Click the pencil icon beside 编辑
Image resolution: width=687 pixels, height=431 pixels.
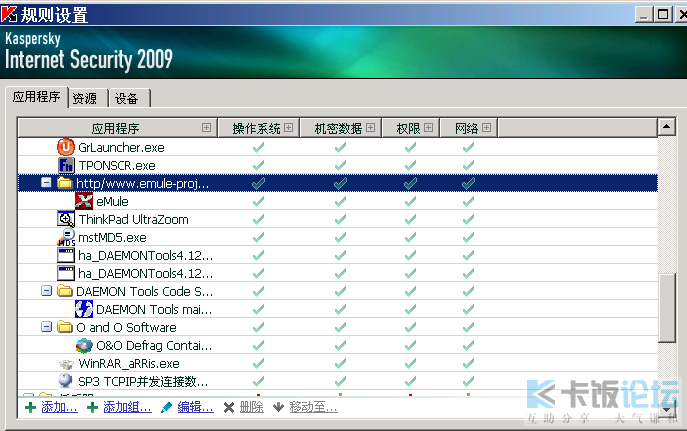[166, 408]
